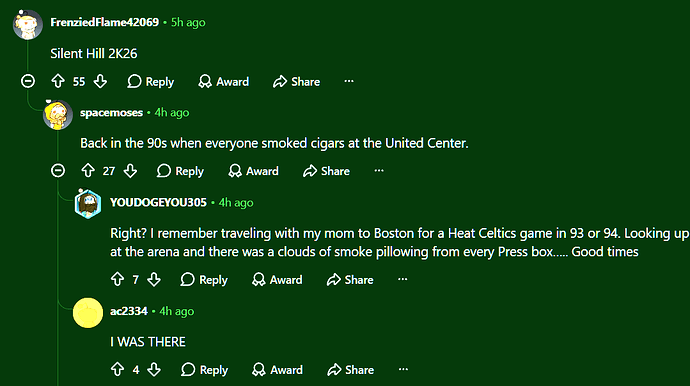
Task: Downvote the Silent Hill 2K26 comment
Action: [x=100, y=81]
